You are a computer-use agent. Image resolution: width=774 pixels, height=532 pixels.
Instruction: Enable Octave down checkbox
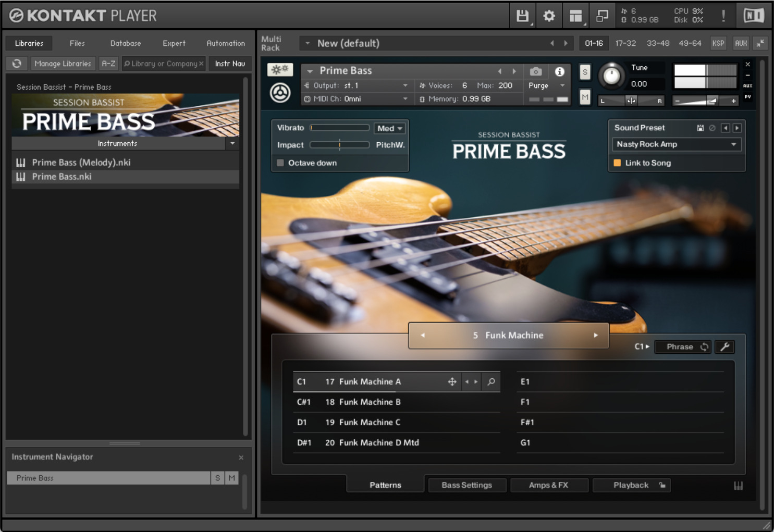tap(280, 163)
